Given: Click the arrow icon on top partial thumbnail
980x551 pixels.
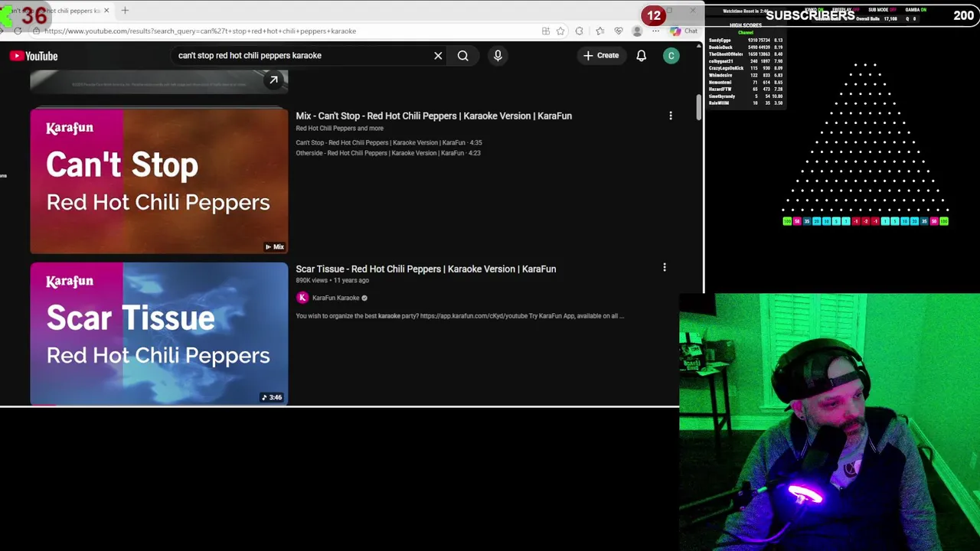Looking at the screenshot, I should click(x=273, y=80).
